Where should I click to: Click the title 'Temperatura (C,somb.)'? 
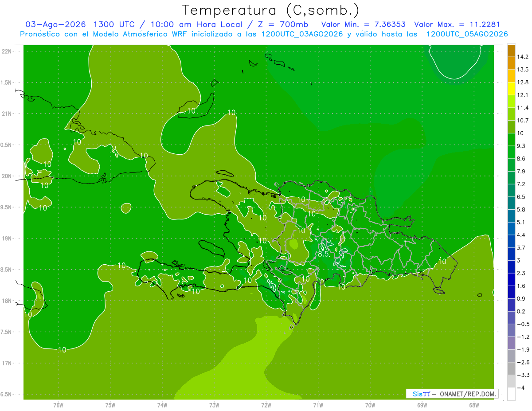point(271,10)
